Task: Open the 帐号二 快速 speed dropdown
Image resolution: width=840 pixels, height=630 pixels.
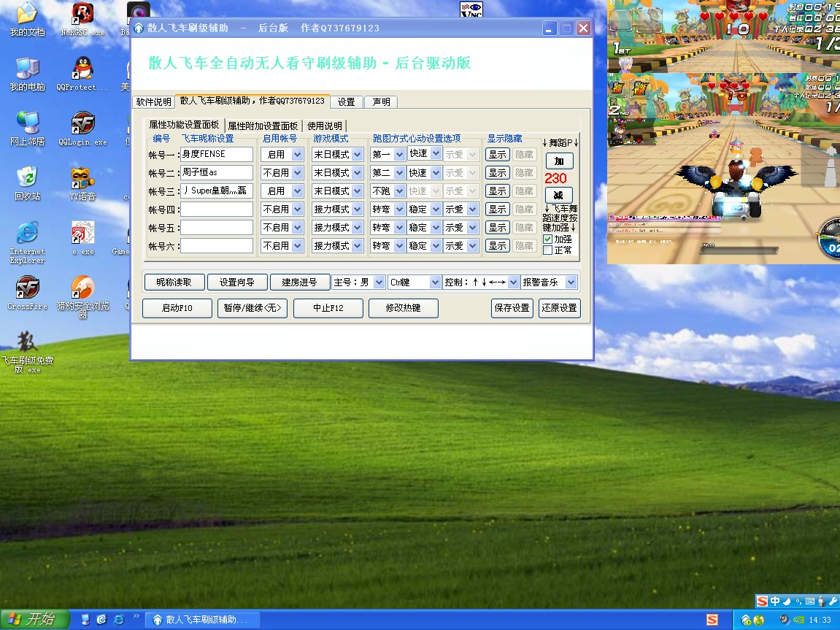Action: (436, 172)
